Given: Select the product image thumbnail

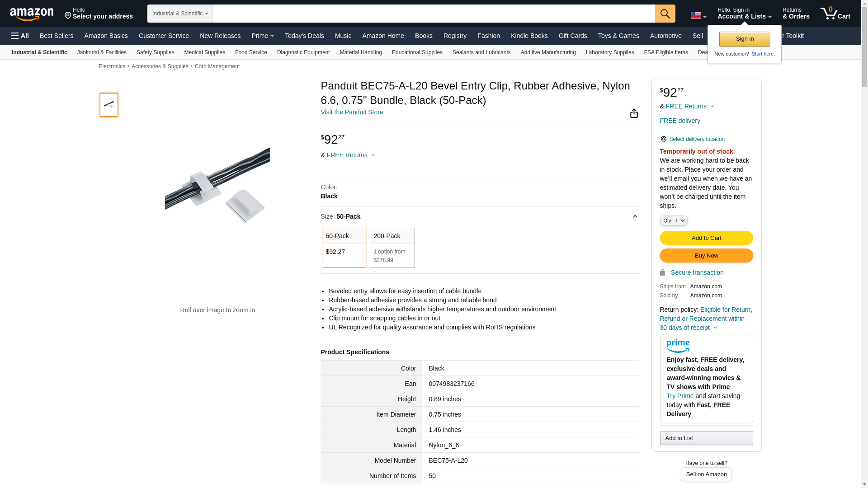Looking at the screenshot, I should pyautogui.click(x=109, y=105).
